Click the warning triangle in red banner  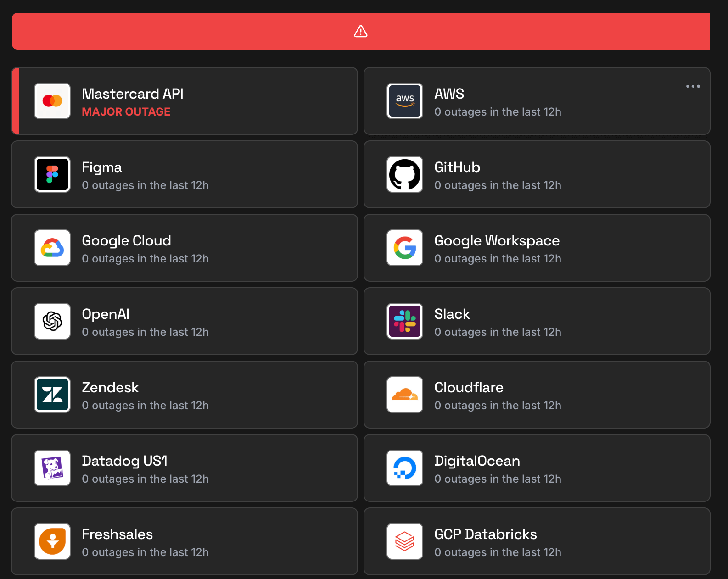(x=361, y=31)
